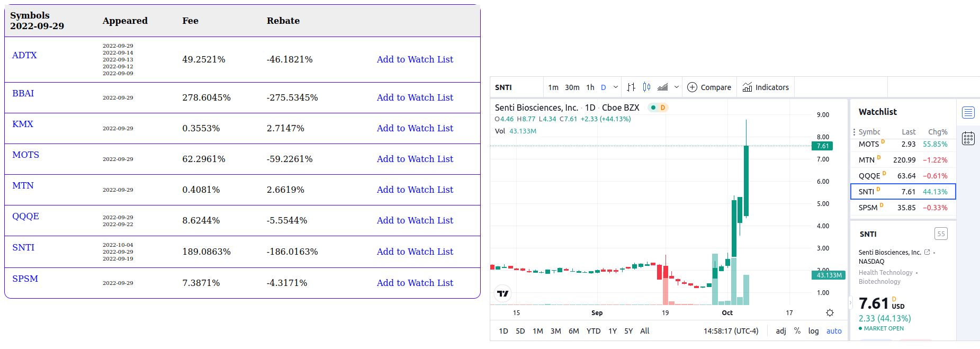The height and width of the screenshot is (349, 980).
Task: Open the SPSM symbol link in table
Action: pos(25,279)
